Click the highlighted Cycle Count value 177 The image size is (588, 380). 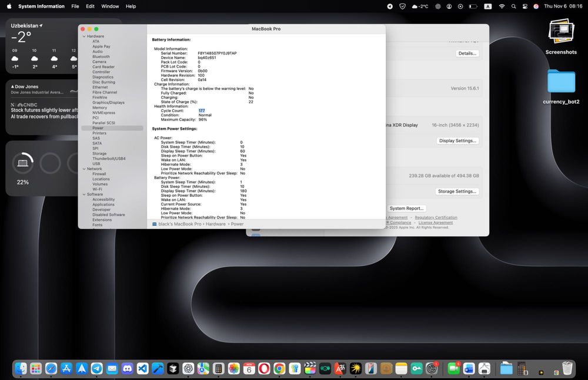click(202, 111)
